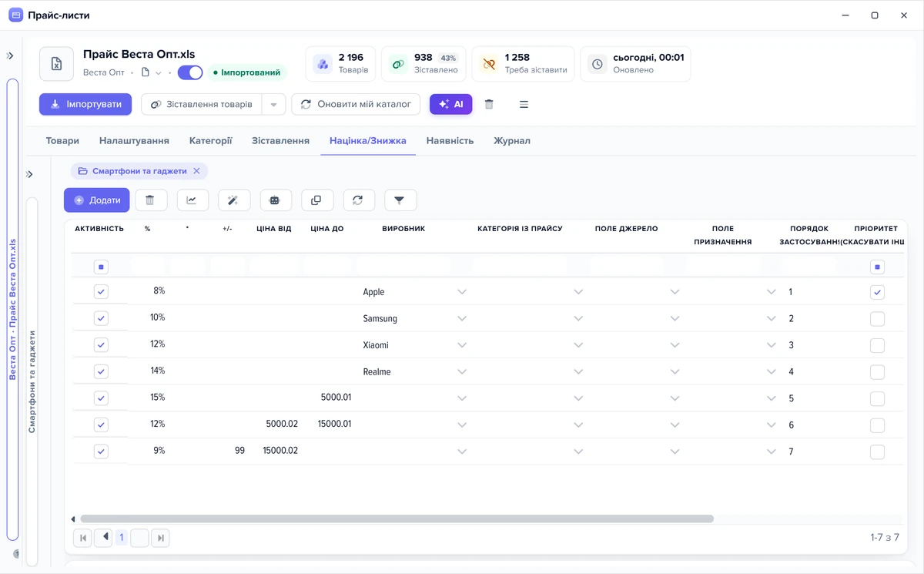This screenshot has width=924, height=574.
Task: Expand the outer left sidebar with the double chevron
Action: 10,55
